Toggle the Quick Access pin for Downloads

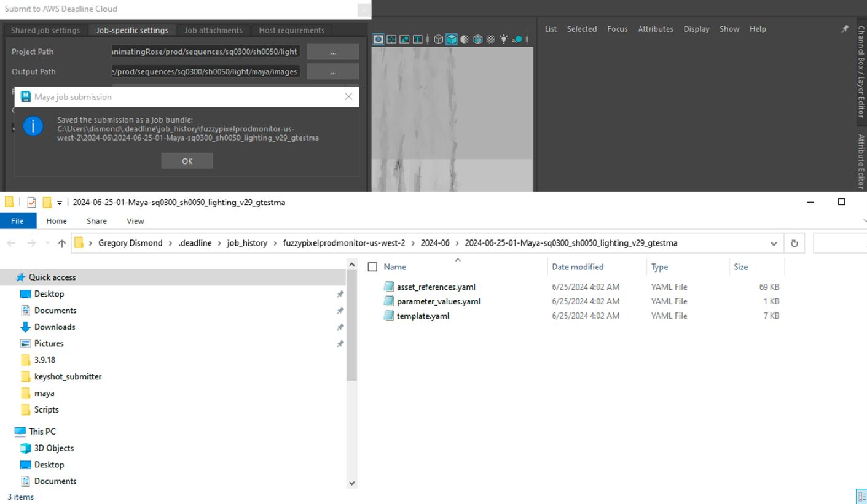pyautogui.click(x=340, y=327)
